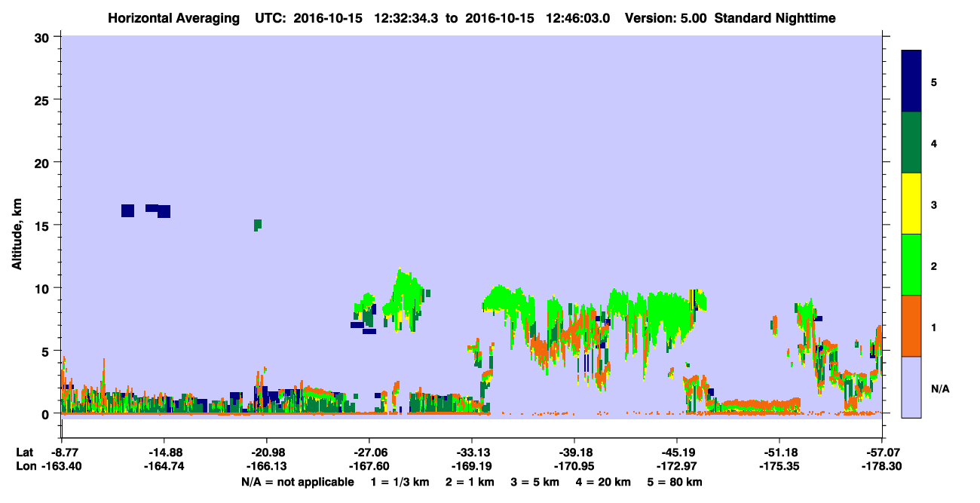Click the altitude tick label '10'
The image size is (980, 503).
pyautogui.click(x=44, y=288)
